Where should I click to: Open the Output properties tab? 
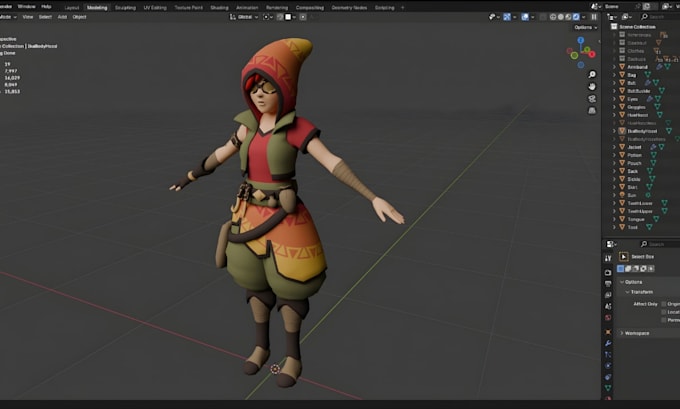[608, 284]
